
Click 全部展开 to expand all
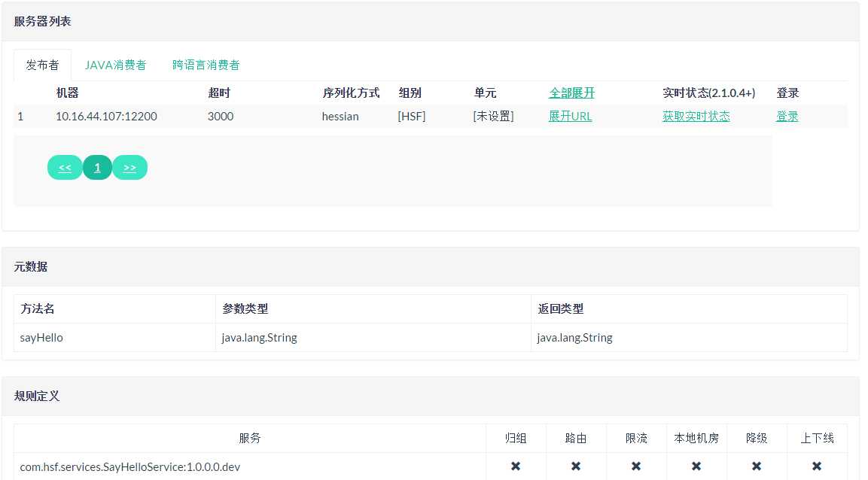point(571,93)
